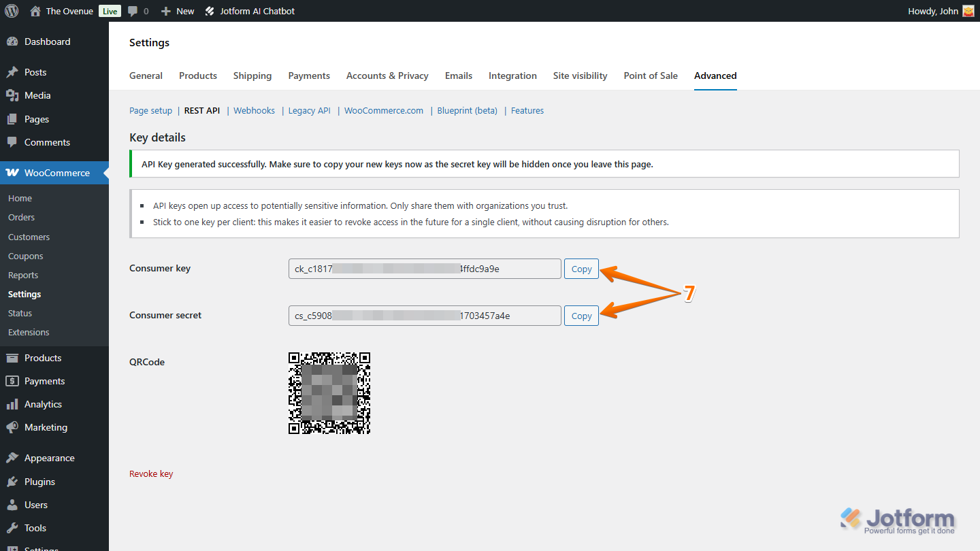Open Posts using the pushpin sidebar icon
Viewport: 980px width, 551px height.
(x=14, y=71)
